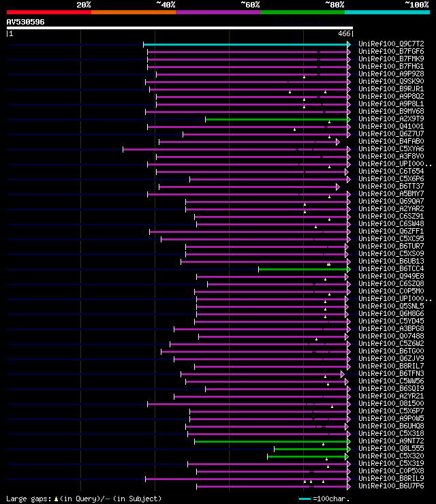Click the UniRef100_A2YAR2 entry

391,208
